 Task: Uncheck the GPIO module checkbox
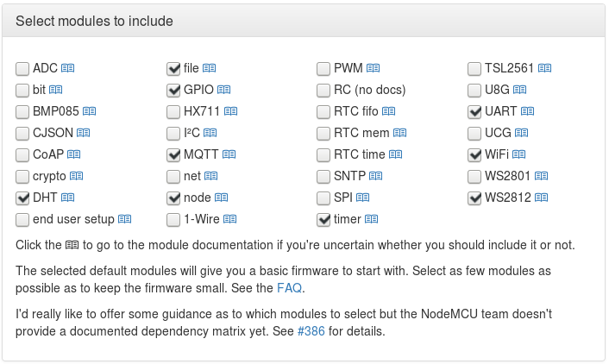pos(173,90)
